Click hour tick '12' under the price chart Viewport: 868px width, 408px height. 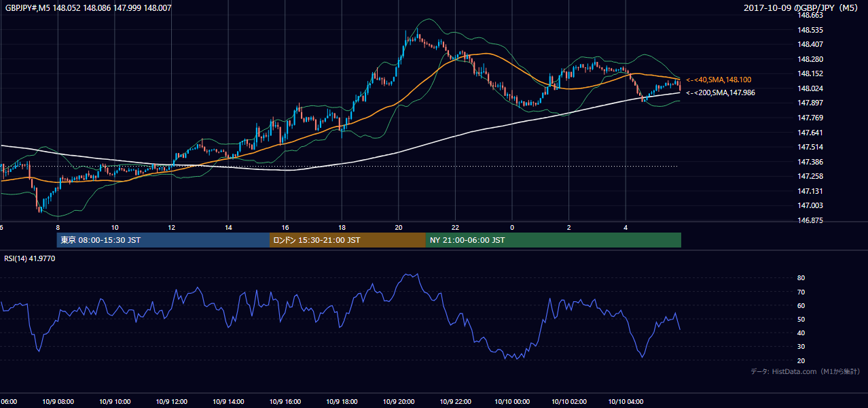pyautogui.click(x=172, y=227)
